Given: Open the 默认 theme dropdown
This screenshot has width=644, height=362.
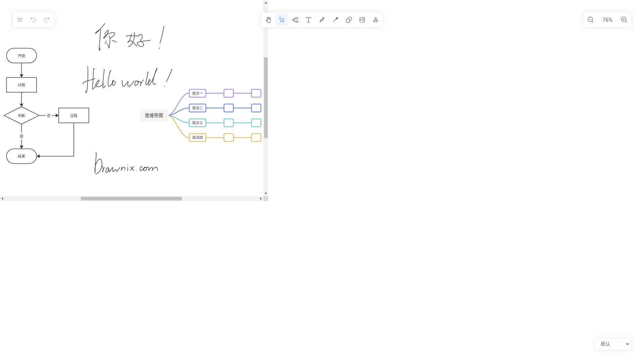Looking at the screenshot, I should point(613,344).
